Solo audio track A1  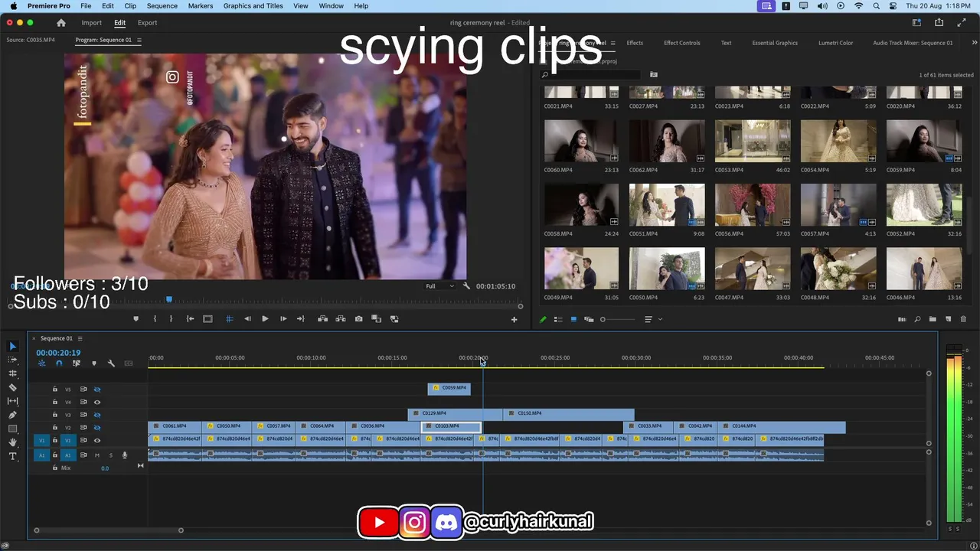tap(110, 455)
